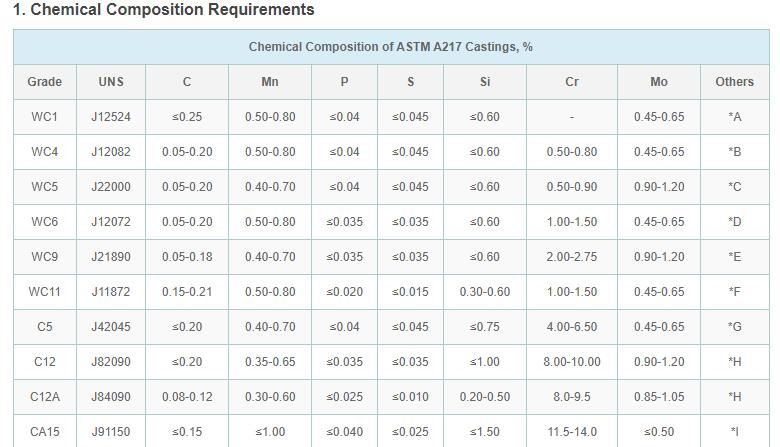Click the C5 chromium value 4.00-6.50

(x=572, y=327)
